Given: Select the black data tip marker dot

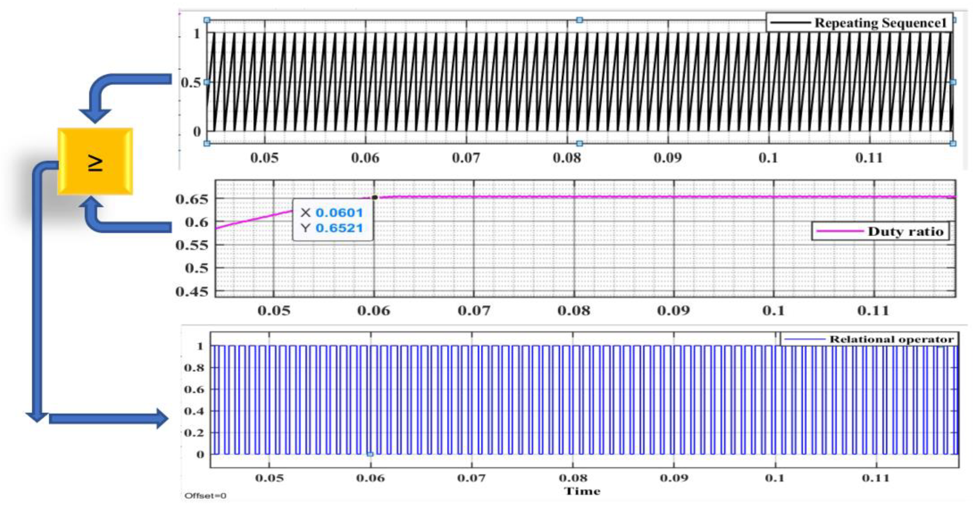Looking at the screenshot, I should (x=375, y=197).
